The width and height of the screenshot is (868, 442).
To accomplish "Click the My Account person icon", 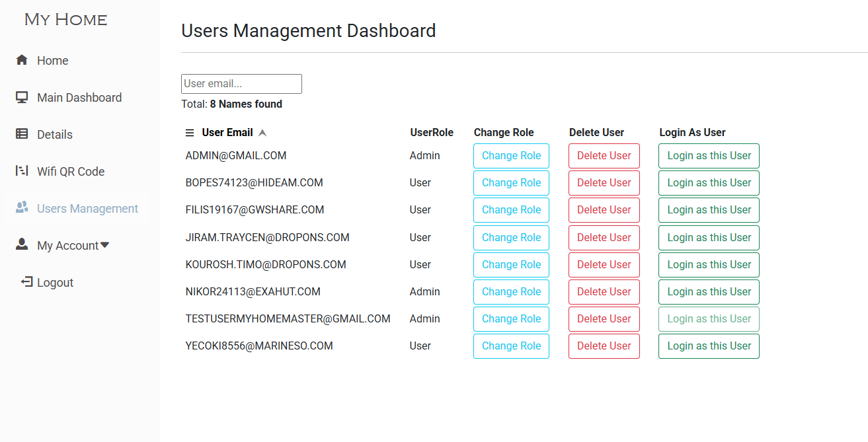I will tap(22, 244).
